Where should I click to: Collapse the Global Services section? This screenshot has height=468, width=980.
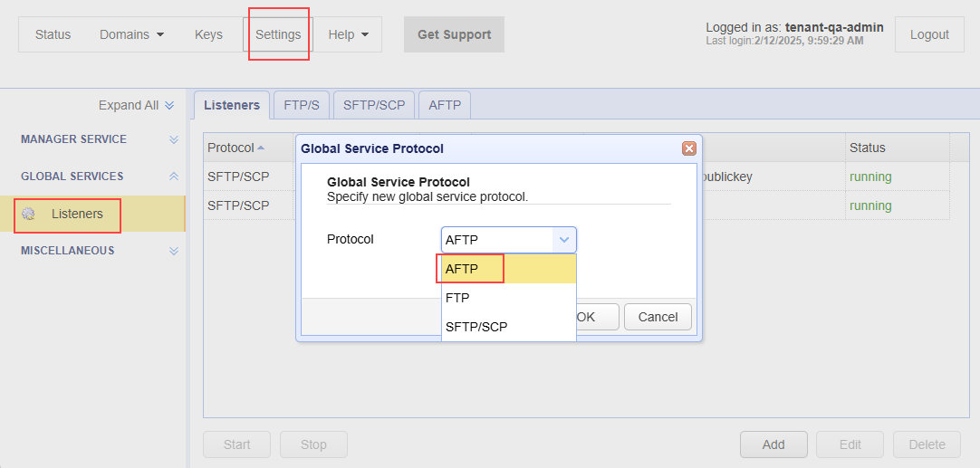tap(174, 177)
